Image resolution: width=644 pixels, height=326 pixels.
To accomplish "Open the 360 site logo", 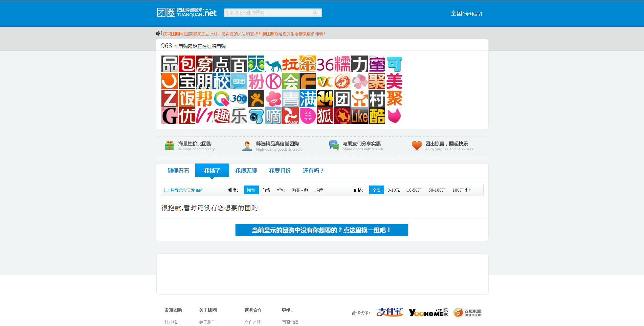I will [239, 99].
